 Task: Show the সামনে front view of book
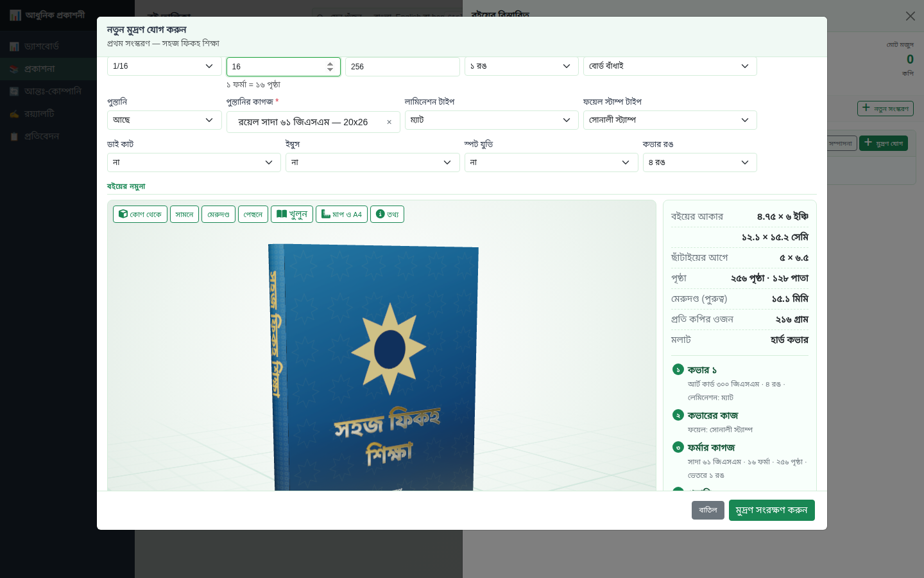click(x=184, y=214)
